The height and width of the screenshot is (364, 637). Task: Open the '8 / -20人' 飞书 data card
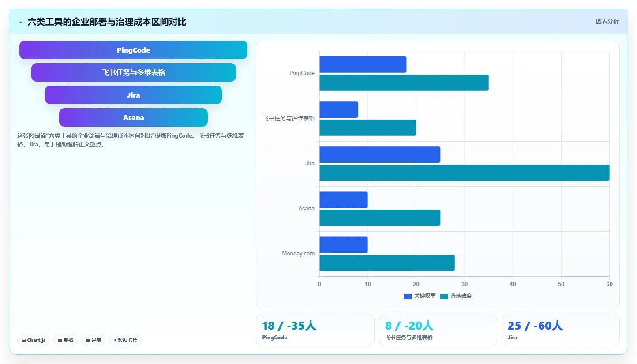[x=438, y=330]
